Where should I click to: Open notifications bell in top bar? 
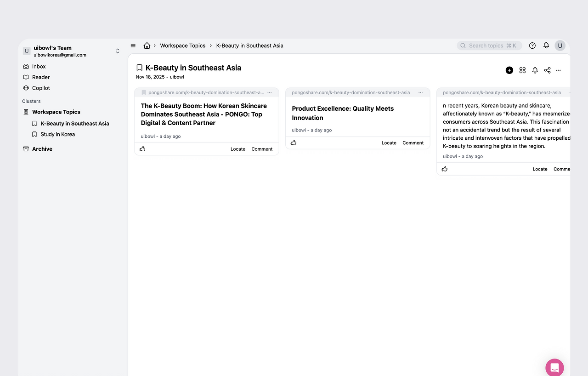tap(546, 46)
